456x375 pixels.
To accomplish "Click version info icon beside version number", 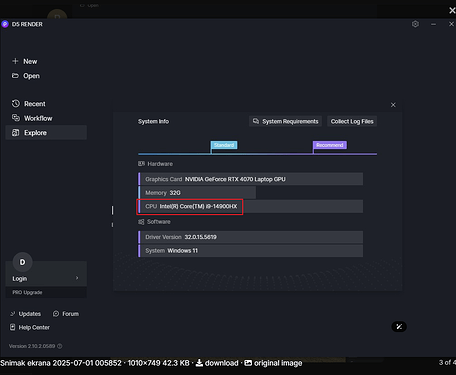I will (x=60, y=346).
